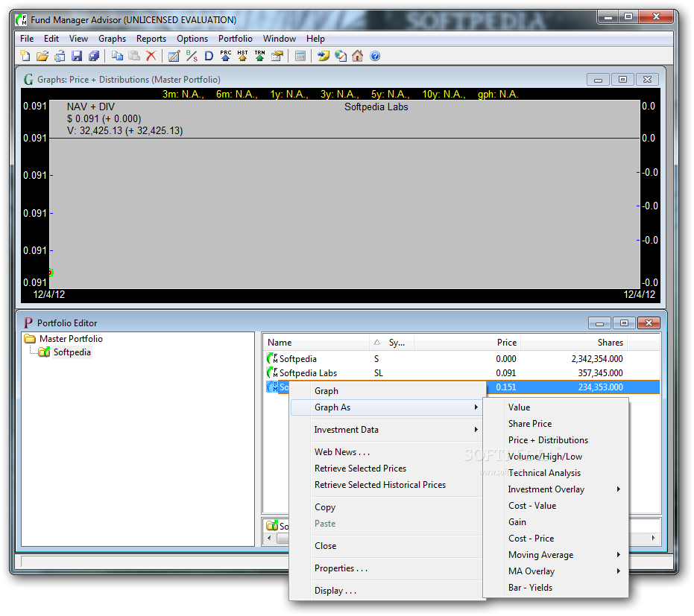Click the yellow pinned-note toolbar icon
Image resolution: width=694 pixels, height=616 pixels.
[324, 56]
